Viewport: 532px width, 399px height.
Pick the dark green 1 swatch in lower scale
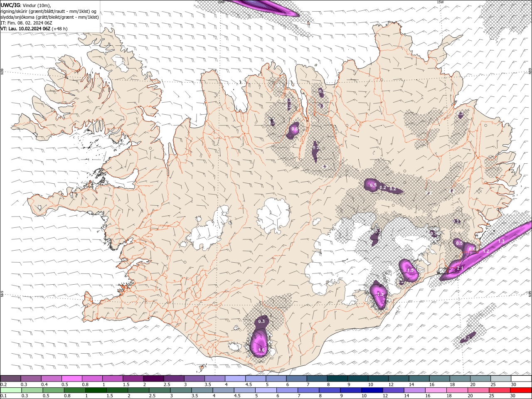96,390
